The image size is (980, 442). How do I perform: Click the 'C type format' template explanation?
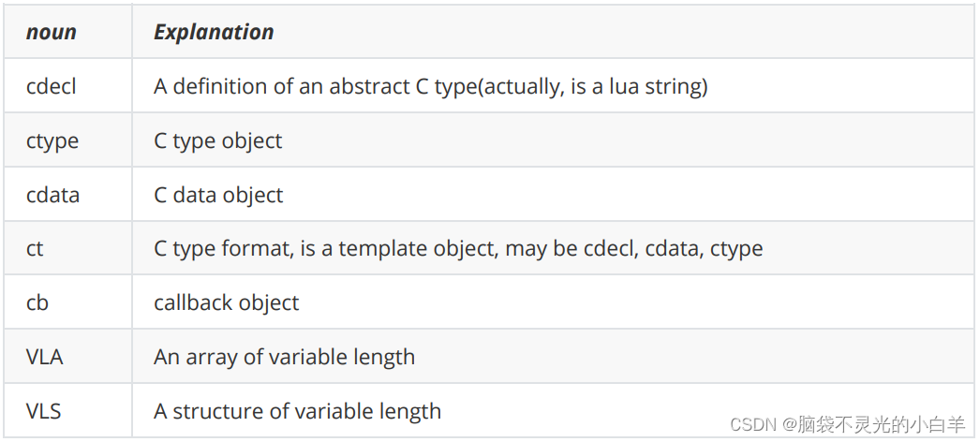[x=458, y=248]
